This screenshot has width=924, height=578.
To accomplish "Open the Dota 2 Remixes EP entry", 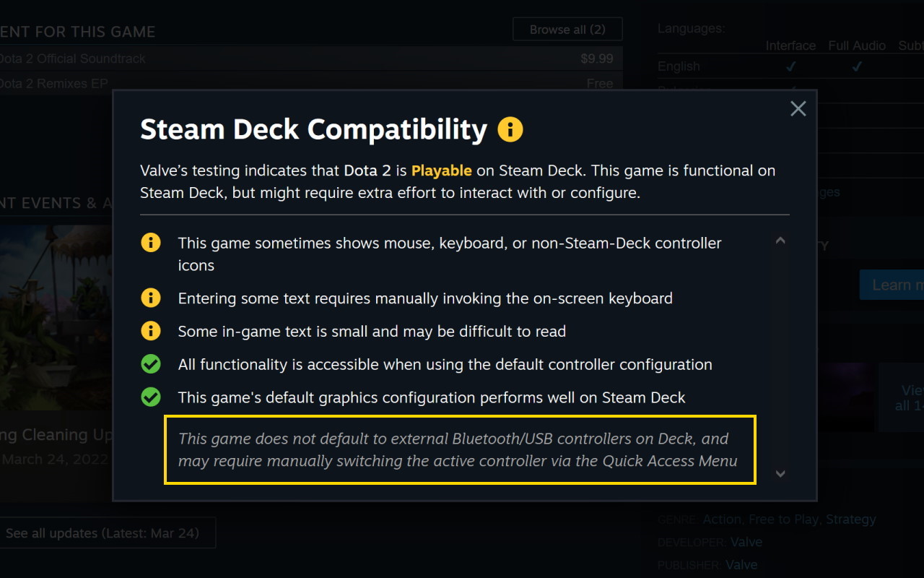I will [x=54, y=83].
